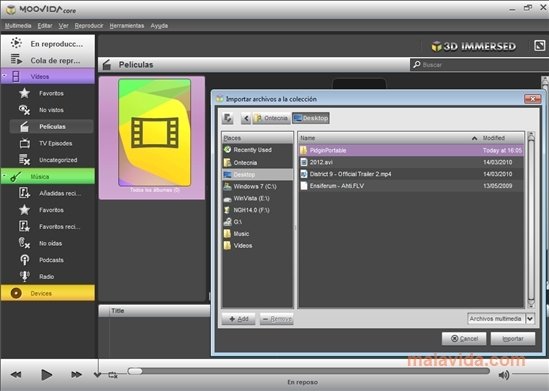The height and width of the screenshot is (391, 549).
Task: Open Ver menu
Action: pyautogui.click(x=63, y=26)
